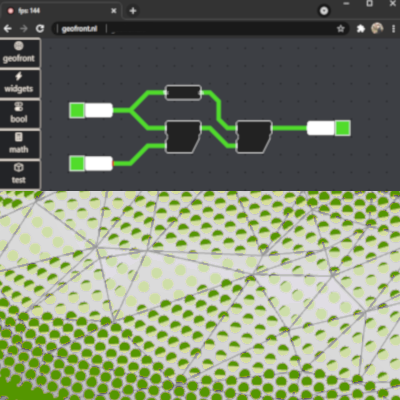The image size is (400, 400).
Task: Select the rightmost dark operator node
Action: pyautogui.click(x=254, y=137)
